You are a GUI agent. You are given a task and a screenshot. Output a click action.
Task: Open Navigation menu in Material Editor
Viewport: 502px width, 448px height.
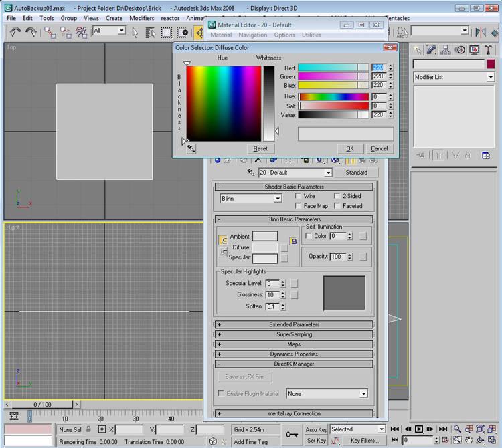tap(252, 35)
